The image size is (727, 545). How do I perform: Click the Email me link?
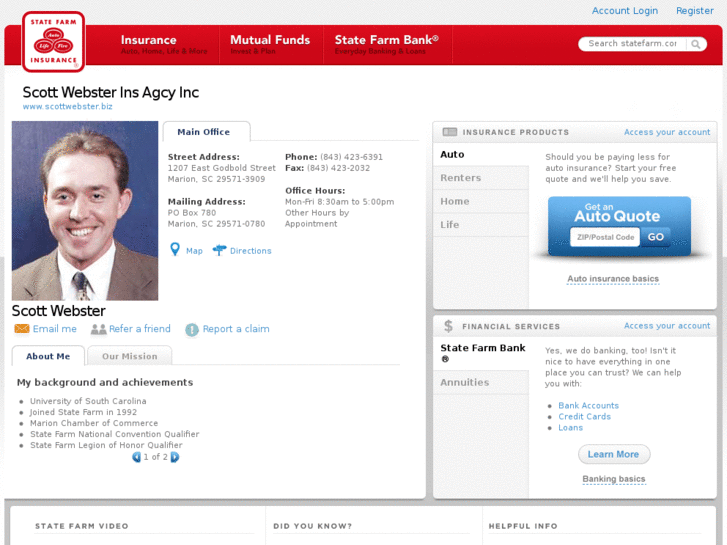[x=55, y=329]
